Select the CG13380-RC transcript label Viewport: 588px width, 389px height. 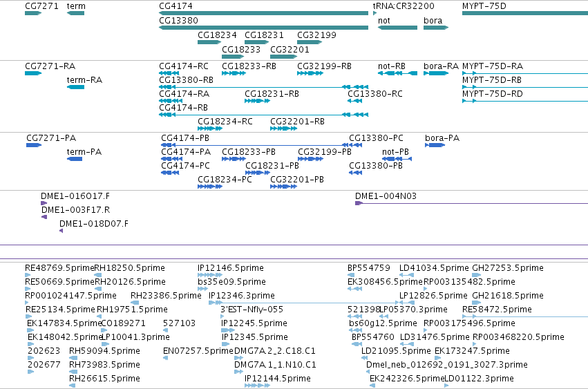coord(375,94)
